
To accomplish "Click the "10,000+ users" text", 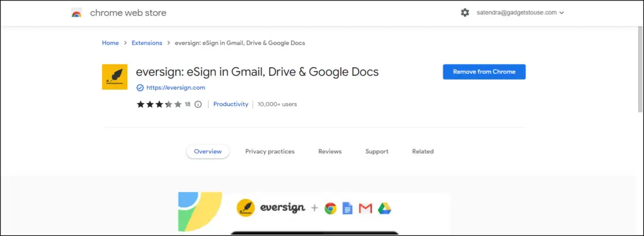I will coord(277,104).
